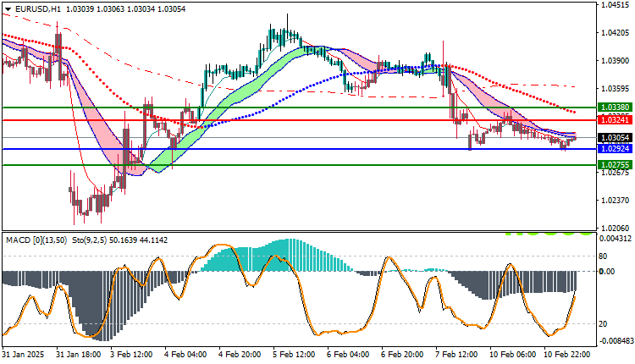The image size is (635, 364).
Task: Click the red 1.03241 price level label
Action: pyautogui.click(x=615, y=120)
